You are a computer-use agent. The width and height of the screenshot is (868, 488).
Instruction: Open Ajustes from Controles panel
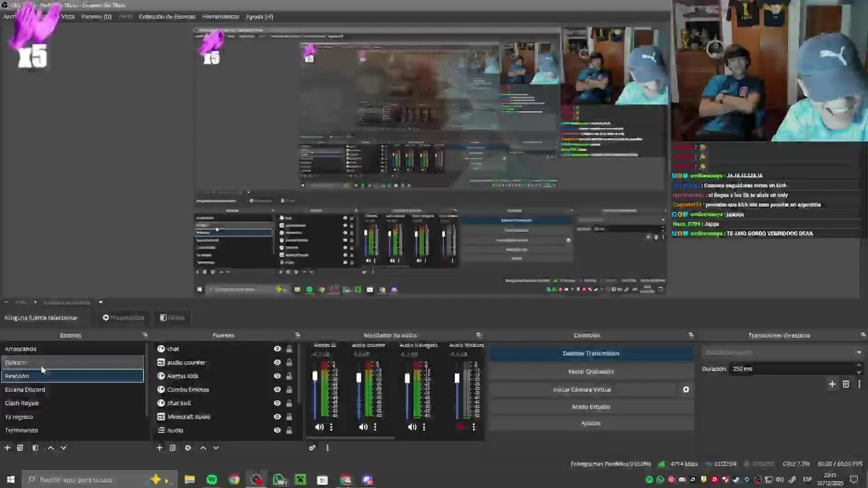(x=591, y=423)
